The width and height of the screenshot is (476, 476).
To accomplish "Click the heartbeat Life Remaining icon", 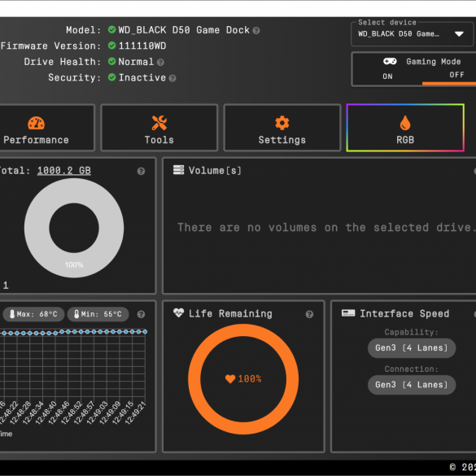I will 178,312.
